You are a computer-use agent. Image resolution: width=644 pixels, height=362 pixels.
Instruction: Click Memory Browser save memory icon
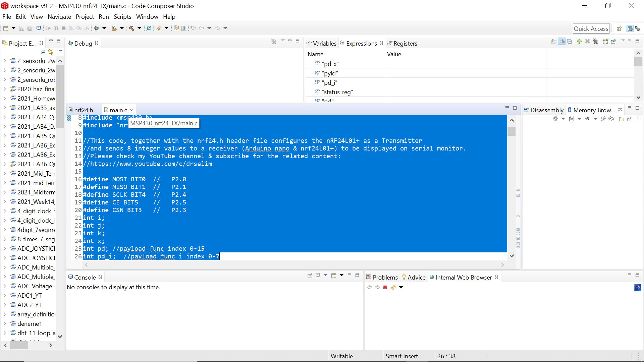pyautogui.click(x=572, y=119)
